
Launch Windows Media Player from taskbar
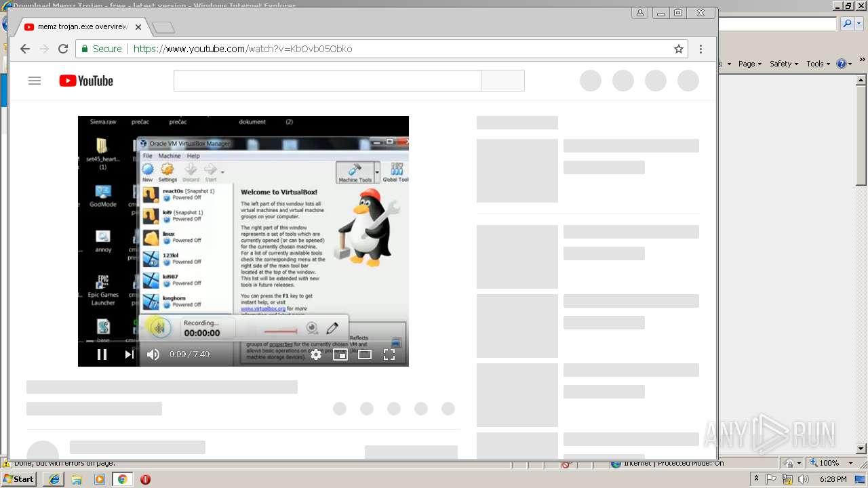point(100,479)
